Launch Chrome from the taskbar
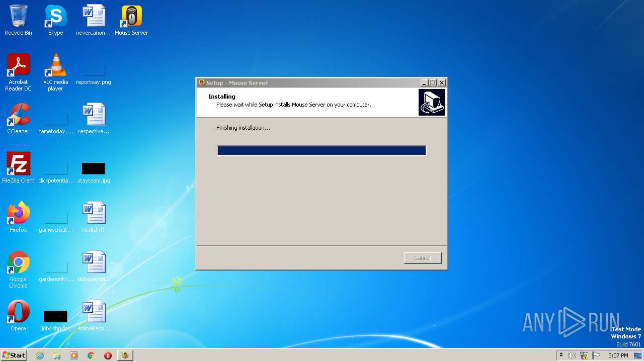 tap(91, 355)
